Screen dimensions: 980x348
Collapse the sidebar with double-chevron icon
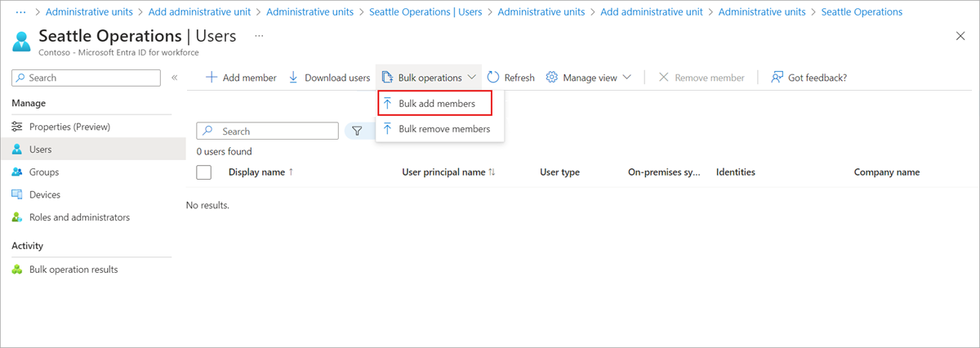174,78
